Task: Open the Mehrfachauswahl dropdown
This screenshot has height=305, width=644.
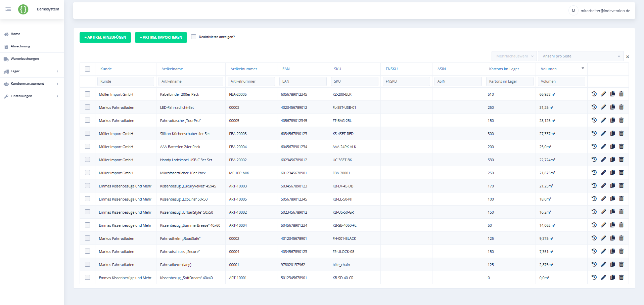Action: click(514, 56)
